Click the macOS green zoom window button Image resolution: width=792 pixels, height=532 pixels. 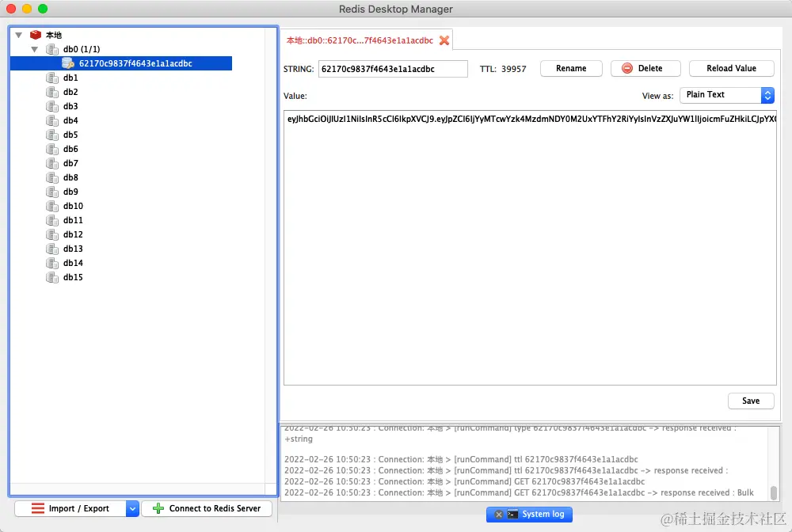(43, 9)
